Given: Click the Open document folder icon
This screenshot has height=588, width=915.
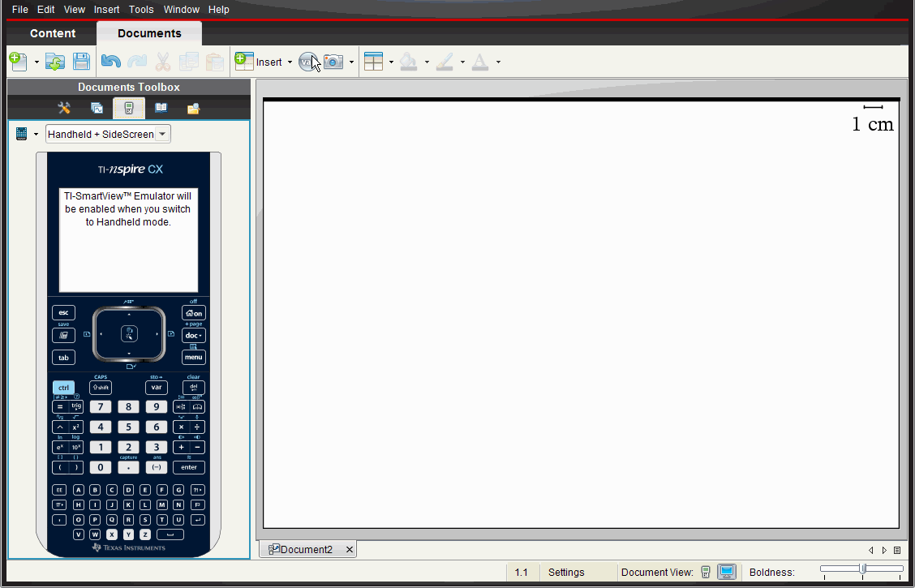Looking at the screenshot, I should tap(55, 62).
